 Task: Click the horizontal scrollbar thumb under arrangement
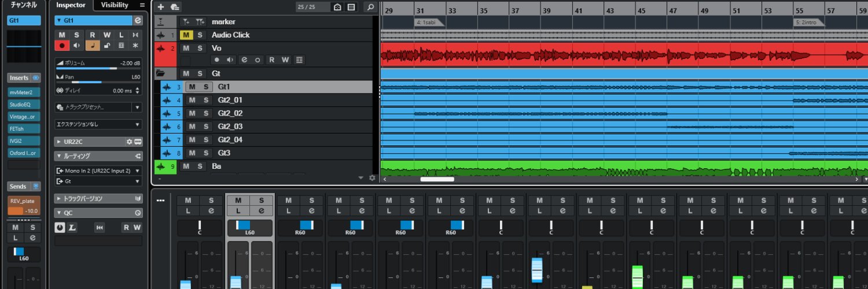(437, 179)
